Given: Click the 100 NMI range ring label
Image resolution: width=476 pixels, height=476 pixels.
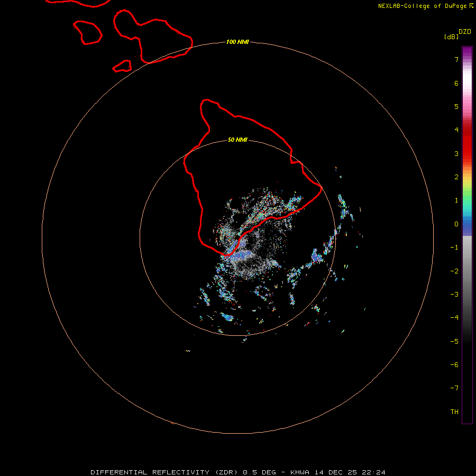Looking at the screenshot, I should tap(237, 42).
